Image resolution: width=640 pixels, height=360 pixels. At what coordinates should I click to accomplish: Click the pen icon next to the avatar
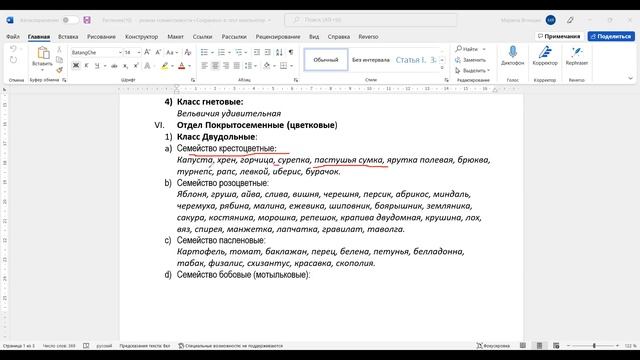(570, 20)
